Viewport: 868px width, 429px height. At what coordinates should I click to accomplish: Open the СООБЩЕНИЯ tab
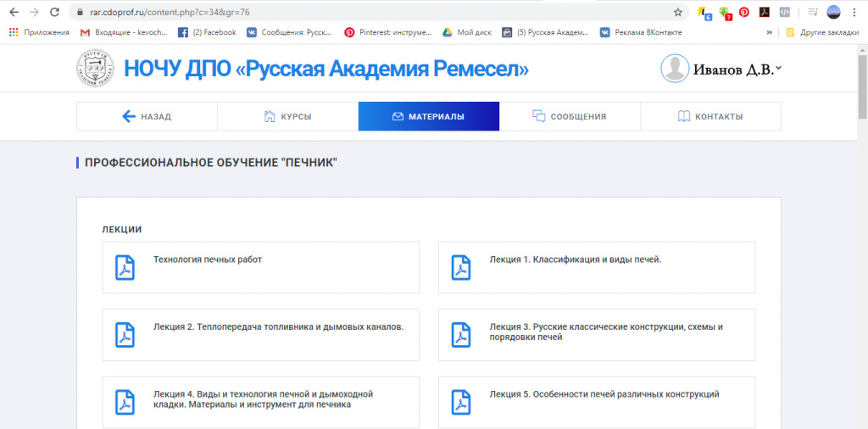click(570, 116)
